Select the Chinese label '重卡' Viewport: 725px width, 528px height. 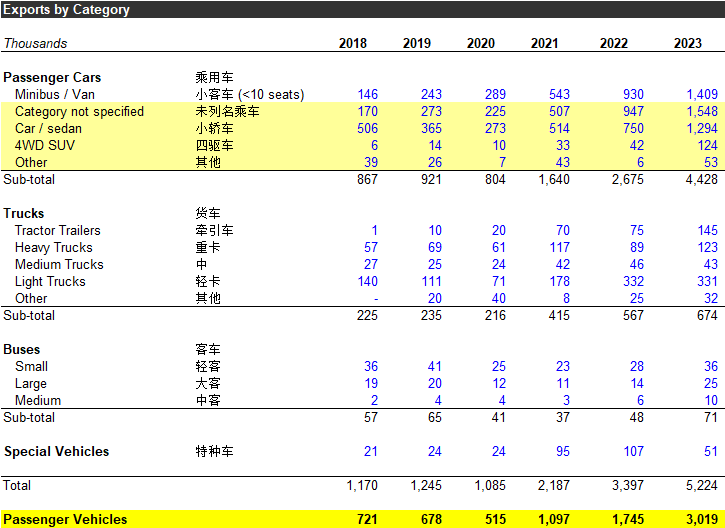[x=208, y=247]
